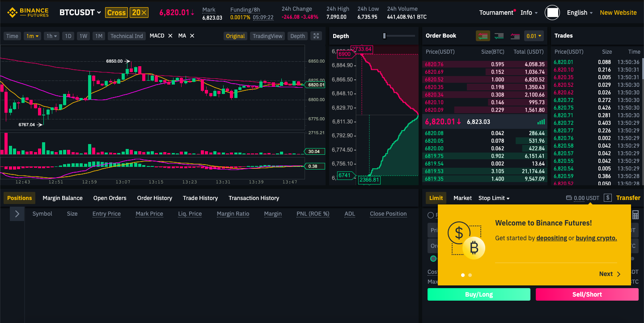This screenshot has width=644, height=323.
Task: Show sell orders only in order book
Action: pyautogui.click(x=515, y=36)
